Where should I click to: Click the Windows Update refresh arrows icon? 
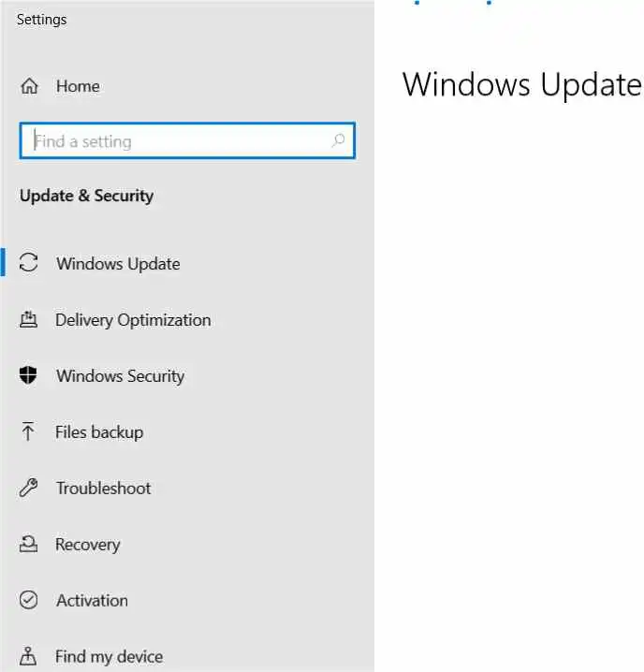(28, 262)
